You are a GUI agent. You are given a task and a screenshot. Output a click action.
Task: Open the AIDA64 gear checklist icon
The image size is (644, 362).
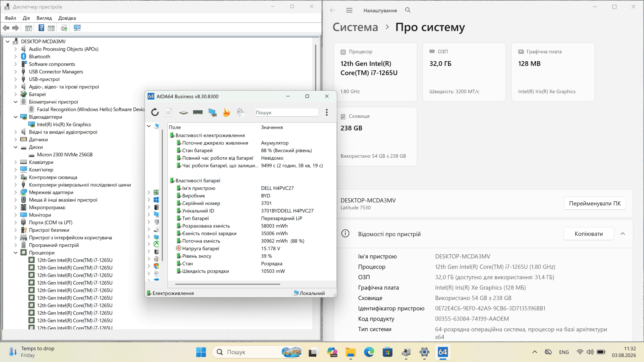[x=241, y=112]
